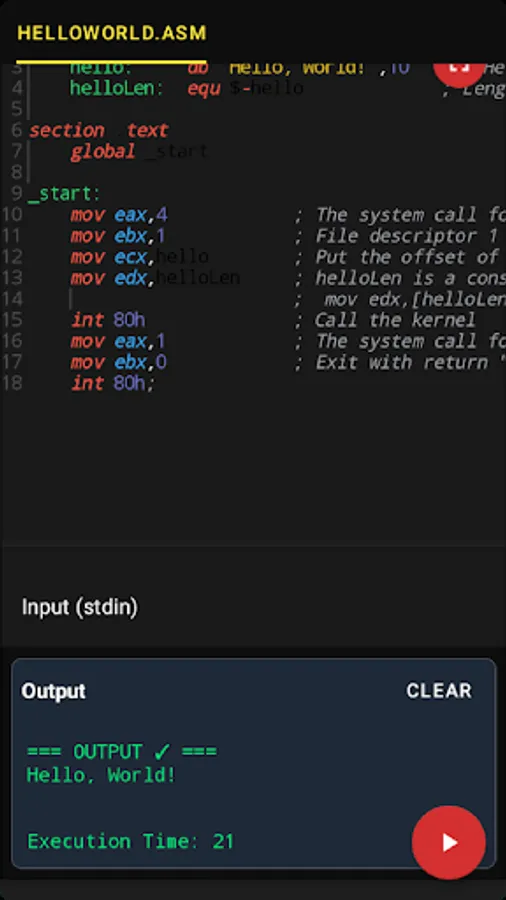This screenshot has height=900, width=506.
Task: Place cursor in 'mov eax,4' instruction
Action: [x=119, y=215]
